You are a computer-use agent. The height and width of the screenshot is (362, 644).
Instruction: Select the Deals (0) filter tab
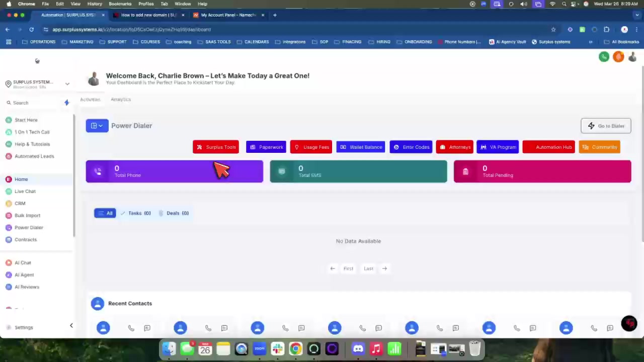pyautogui.click(x=174, y=213)
